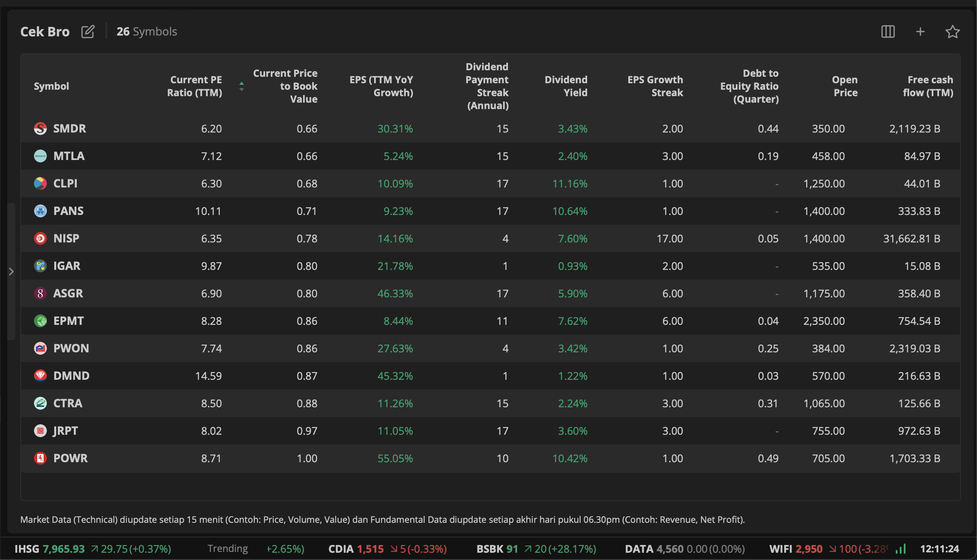Open the signal bars icon in status bar
The width and height of the screenshot is (977, 560).
[901, 549]
